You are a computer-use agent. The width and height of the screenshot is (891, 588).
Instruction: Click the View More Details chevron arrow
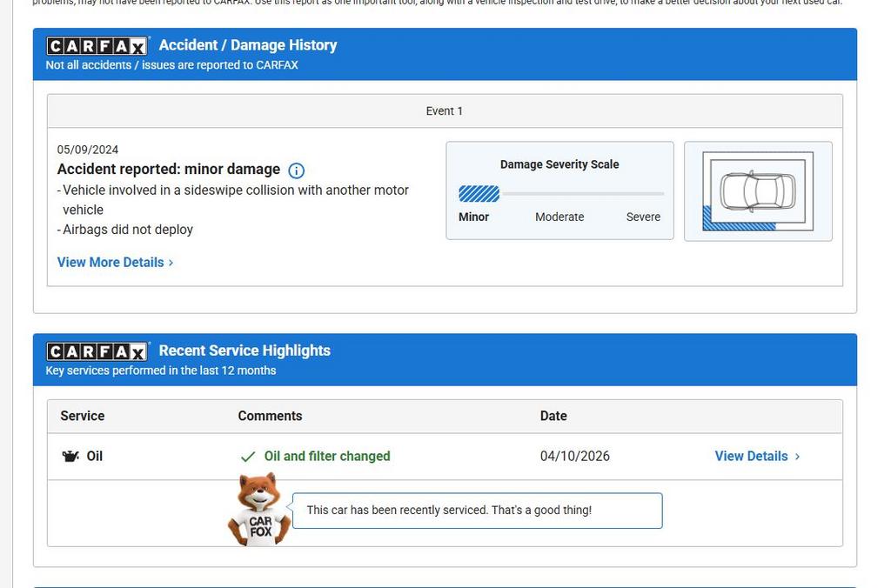pyautogui.click(x=171, y=263)
